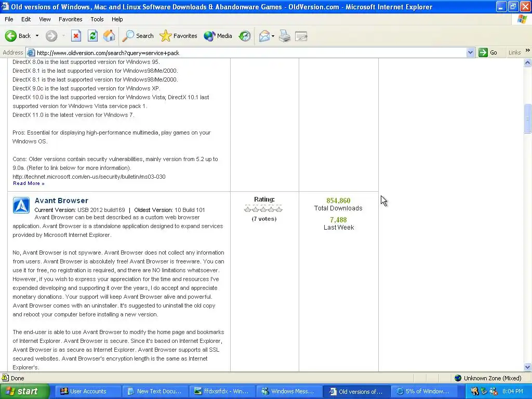Click the page icon in address bar

[x=31, y=52]
